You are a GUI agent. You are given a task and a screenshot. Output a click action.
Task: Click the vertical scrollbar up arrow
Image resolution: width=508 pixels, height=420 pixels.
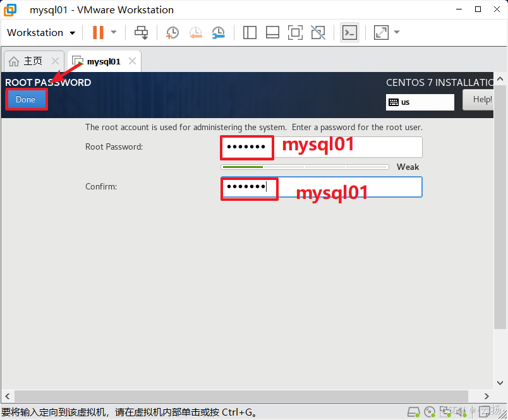(500, 79)
